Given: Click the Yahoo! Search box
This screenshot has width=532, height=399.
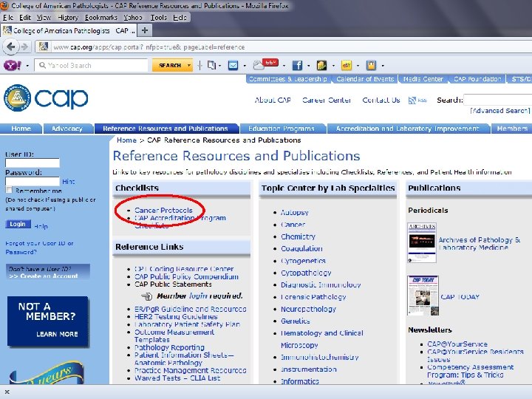Looking at the screenshot, I should point(91,65).
